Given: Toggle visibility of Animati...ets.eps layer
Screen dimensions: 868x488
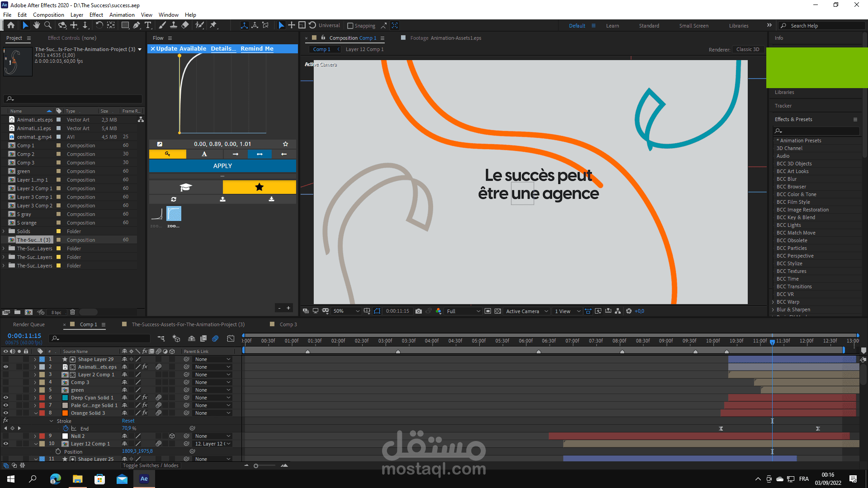Looking at the screenshot, I should (6, 367).
